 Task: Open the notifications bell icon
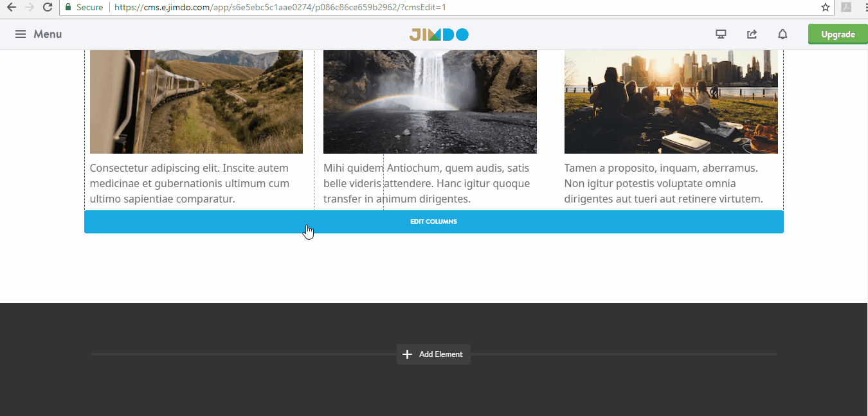782,34
